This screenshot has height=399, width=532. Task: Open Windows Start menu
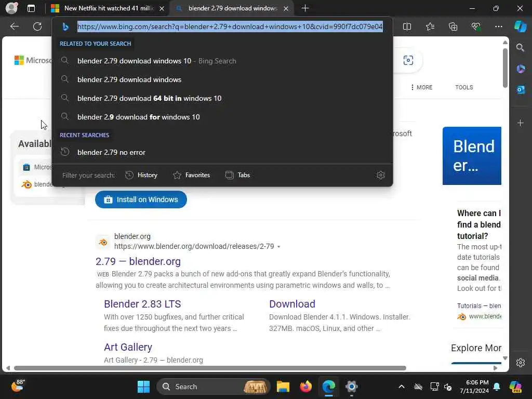click(143, 387)
